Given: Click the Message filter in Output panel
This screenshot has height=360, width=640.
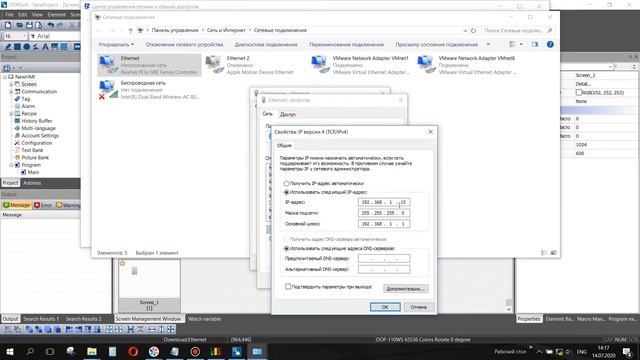Looking at the screenshot, I should pyautogui.click(x=17, y=205).
